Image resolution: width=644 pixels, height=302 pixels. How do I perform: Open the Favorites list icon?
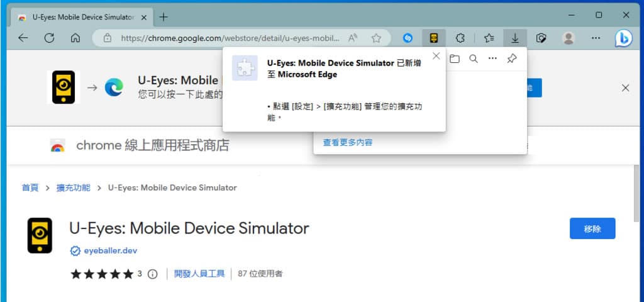489,38
